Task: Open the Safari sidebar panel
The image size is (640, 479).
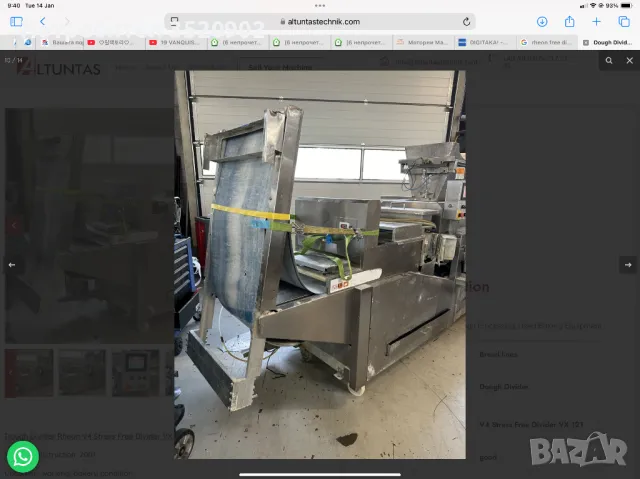Action: pyautogui.click(x=16, y=21)
